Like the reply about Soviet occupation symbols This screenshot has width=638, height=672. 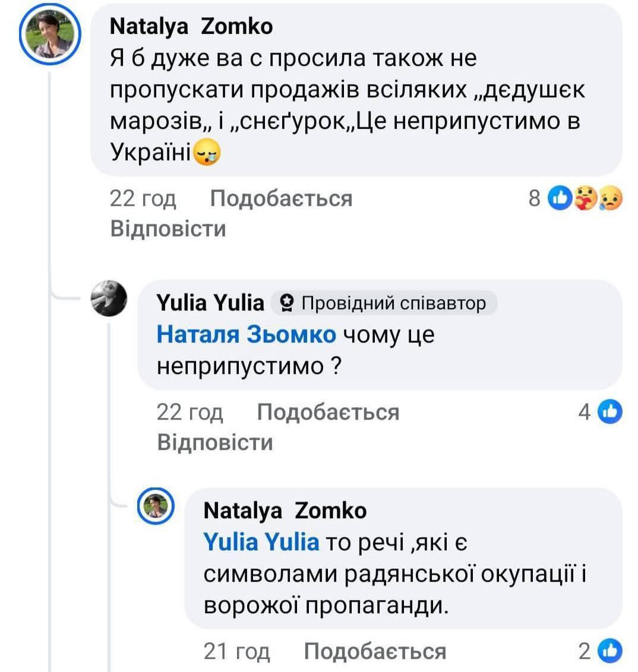[375, 651]
